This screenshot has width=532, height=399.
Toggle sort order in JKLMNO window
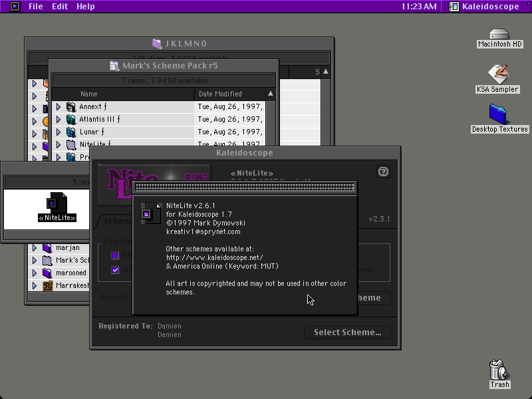pos(326,72)
